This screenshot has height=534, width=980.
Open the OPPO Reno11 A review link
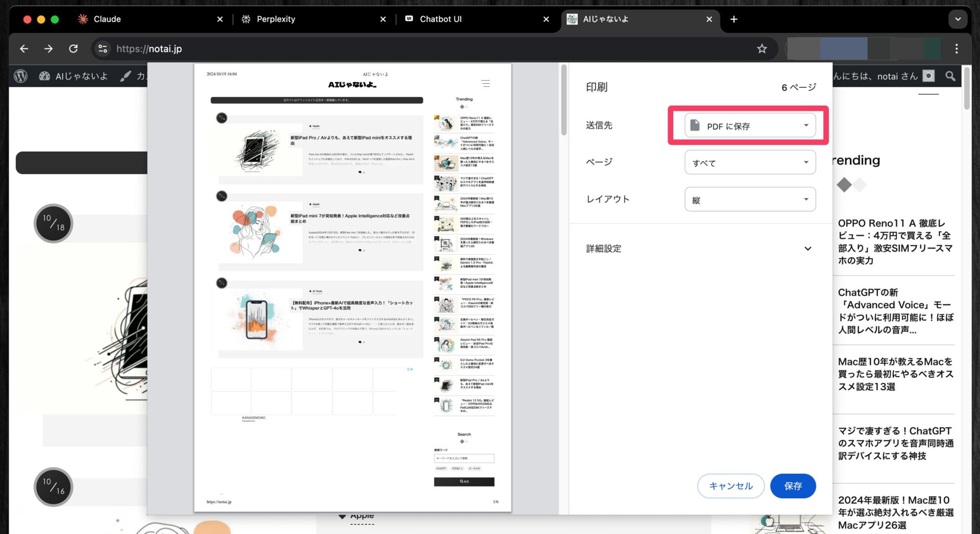[894, 241]
